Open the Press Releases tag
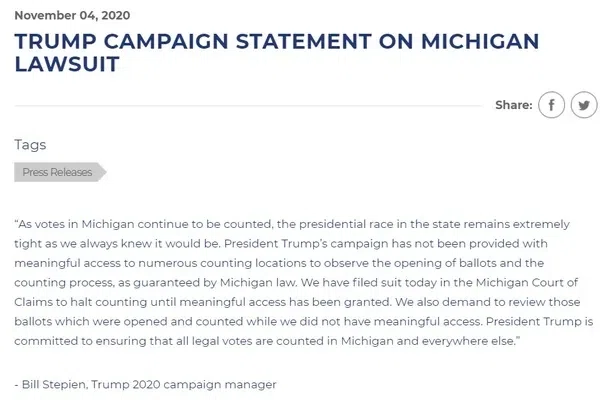 pos(60,172)
